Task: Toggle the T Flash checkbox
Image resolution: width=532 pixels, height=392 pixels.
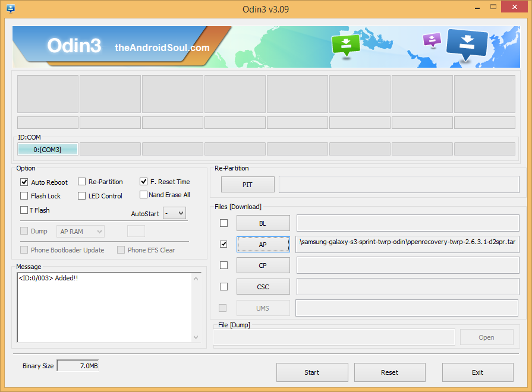Action: point(24,210)
